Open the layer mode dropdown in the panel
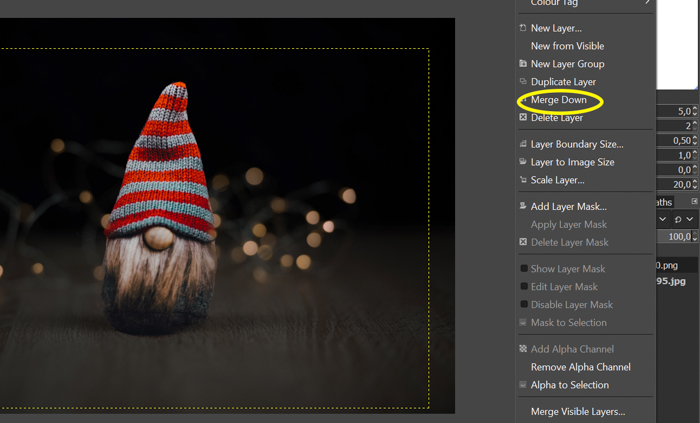 click(663, 219)
